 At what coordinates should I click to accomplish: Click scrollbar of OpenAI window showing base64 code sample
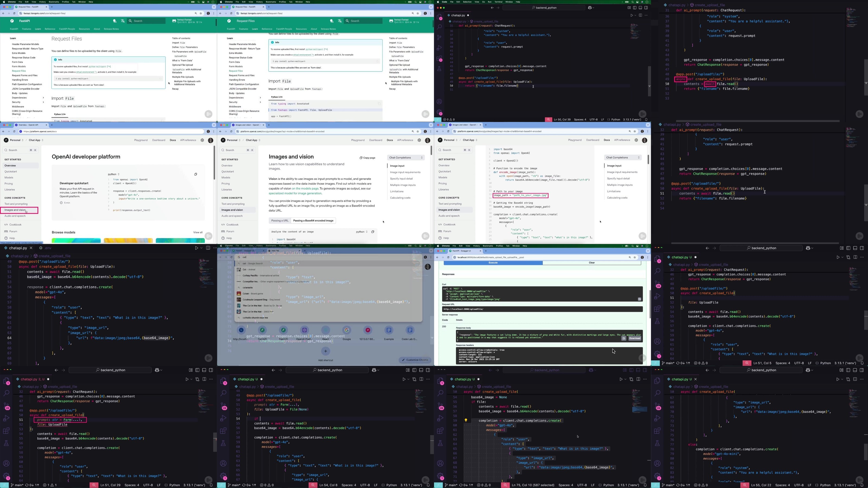pyautogui.click(x=648, y=159)
